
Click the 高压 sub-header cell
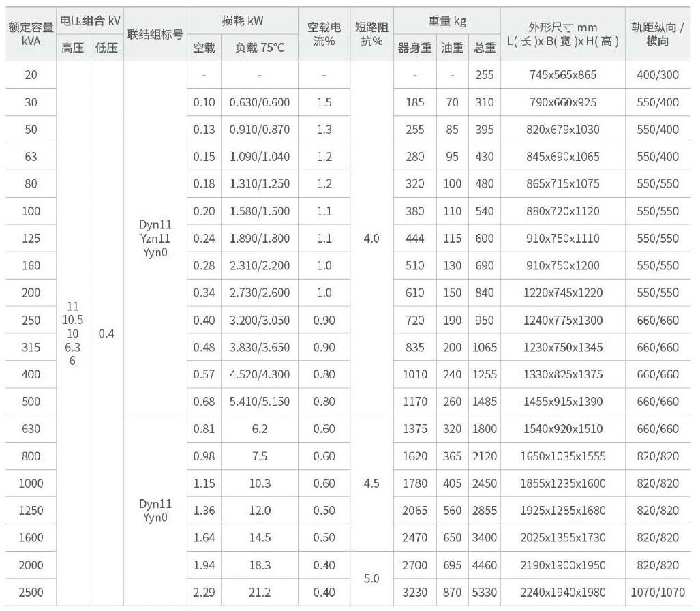73,48
